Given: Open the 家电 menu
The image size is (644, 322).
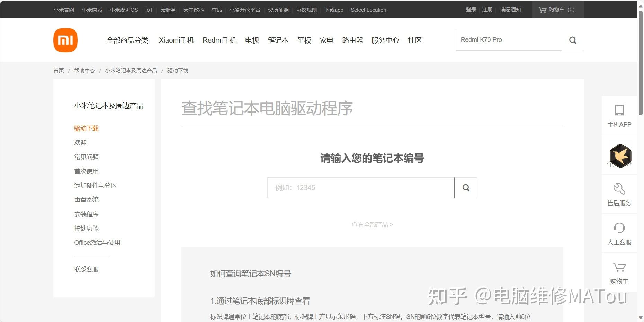Looking at the screenshot, I should (327, 40).
